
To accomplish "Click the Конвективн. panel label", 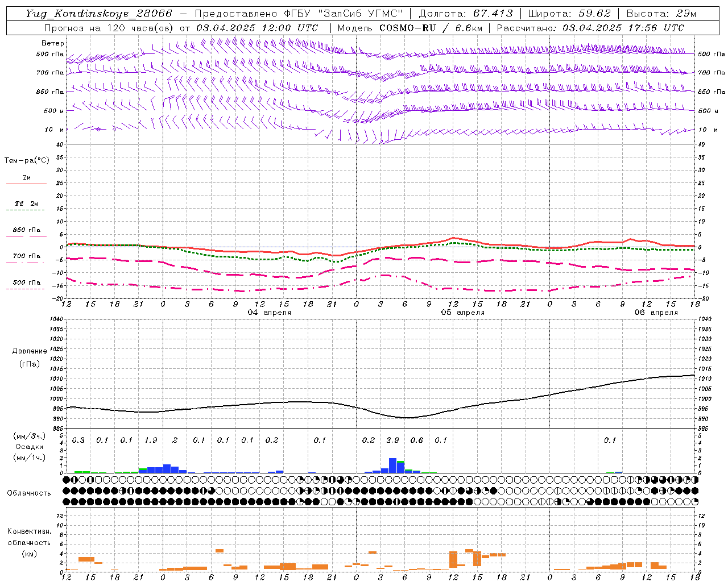I will click(x=30, y=531).
